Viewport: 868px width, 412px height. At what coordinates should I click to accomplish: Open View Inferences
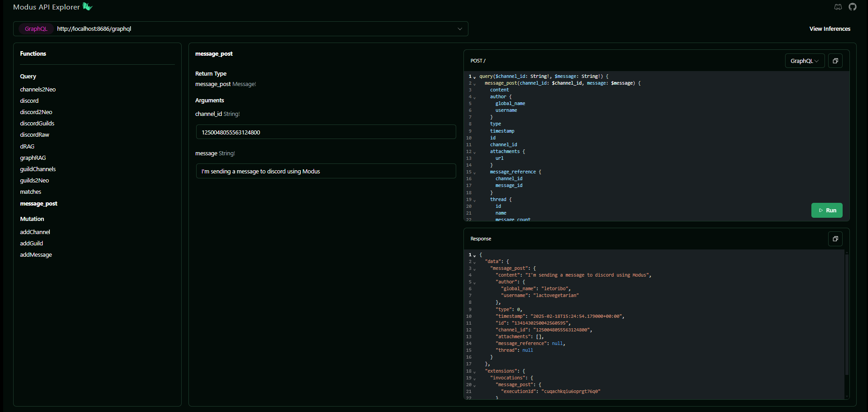tap(829, 29)
